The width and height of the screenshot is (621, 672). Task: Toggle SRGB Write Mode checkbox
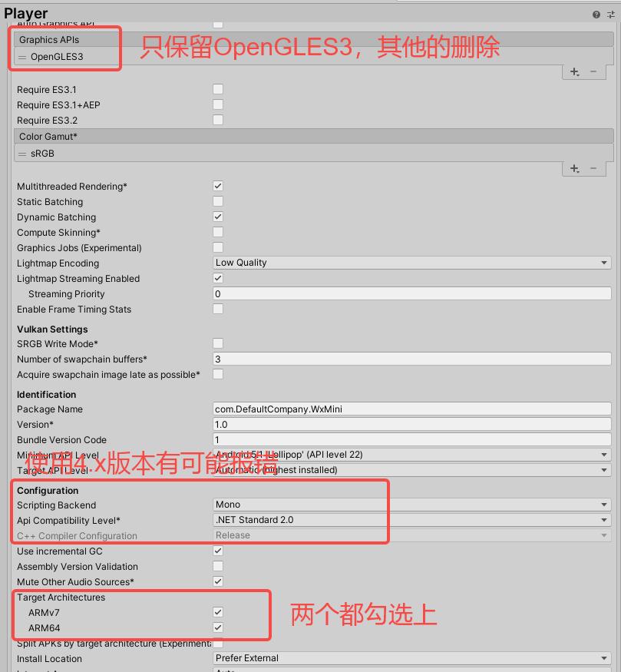click(x=218, y=344)
